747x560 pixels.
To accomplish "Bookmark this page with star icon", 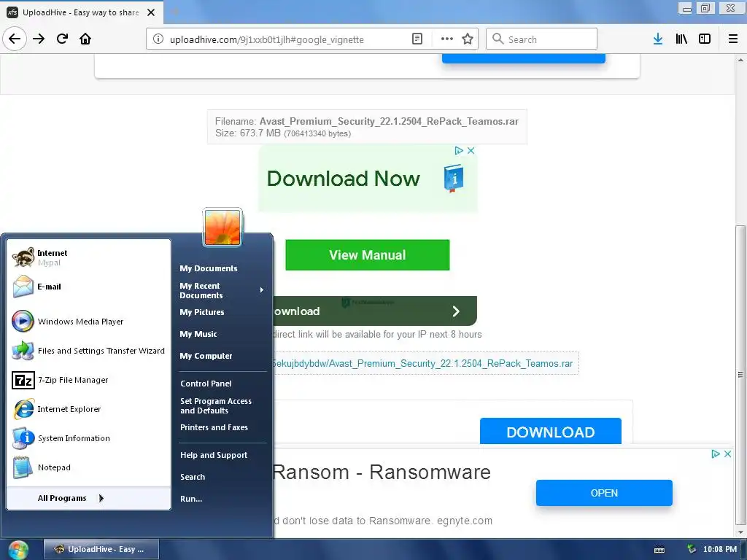I will [468, 39].
